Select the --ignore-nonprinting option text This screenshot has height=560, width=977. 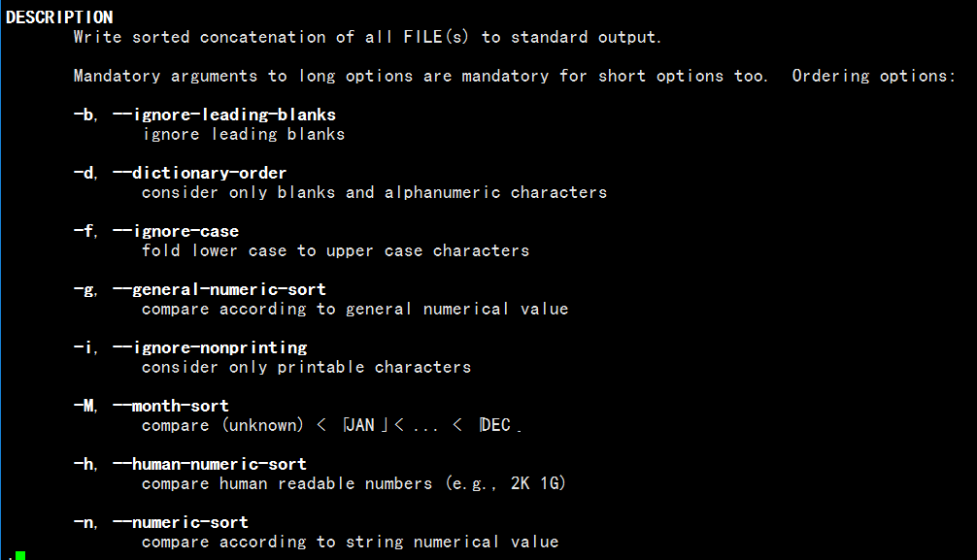(210, 348)
